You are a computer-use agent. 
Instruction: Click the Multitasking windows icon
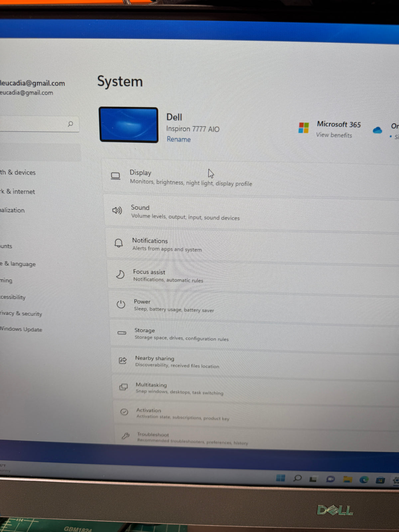point(123,387)
